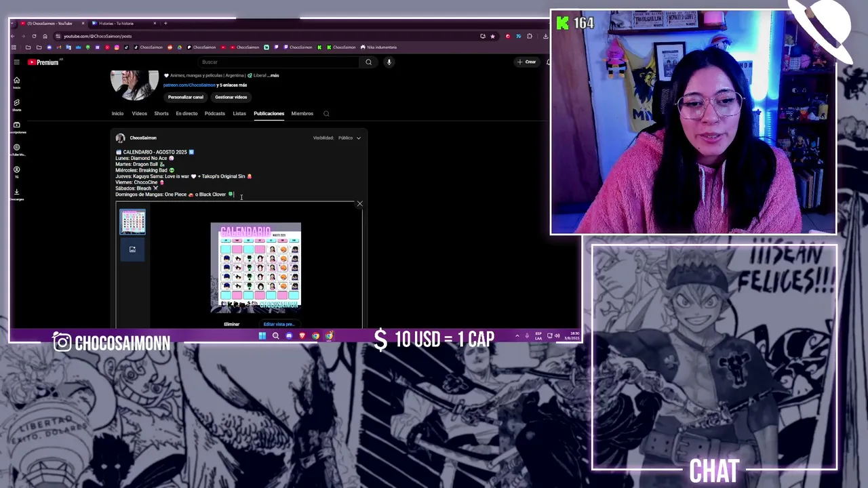868x488 pixels.
Task: Remove the attached image with the X
Action: point(359,203)
